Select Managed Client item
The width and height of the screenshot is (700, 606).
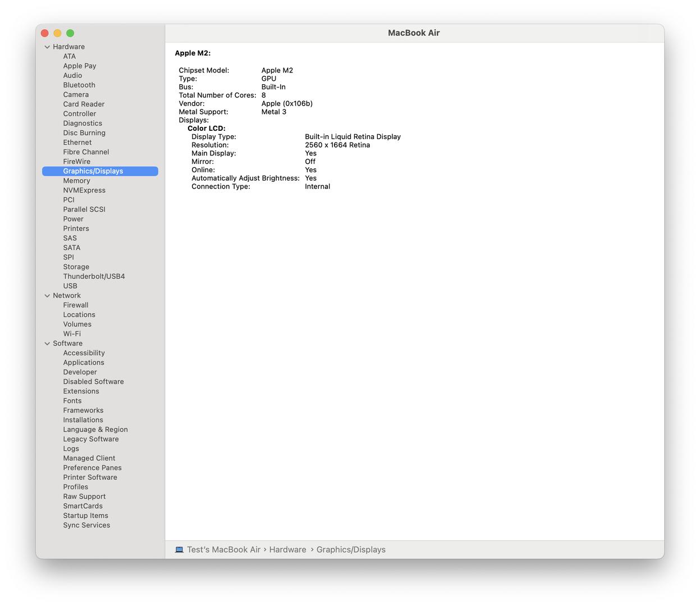click(x=89, y=458)
